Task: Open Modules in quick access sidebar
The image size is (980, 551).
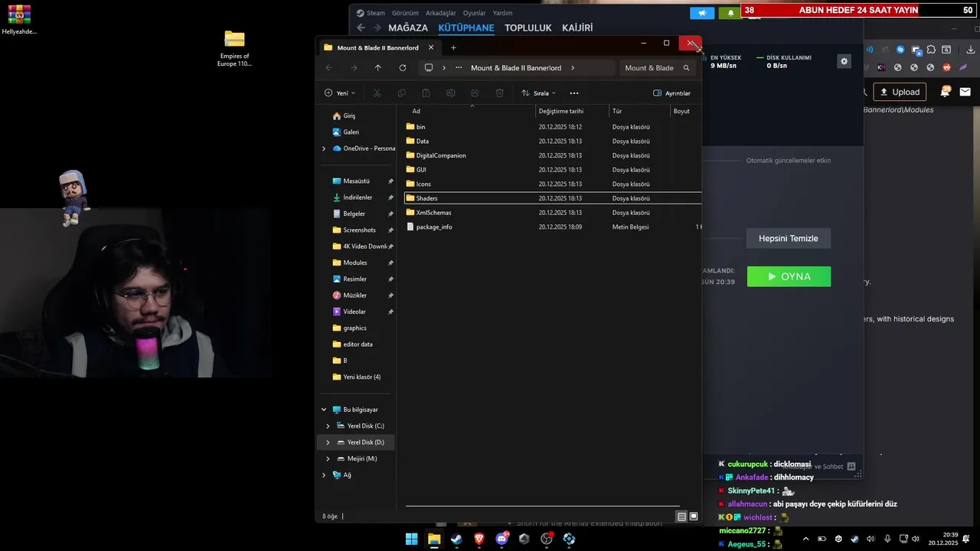Action: [x=355, y=262]
